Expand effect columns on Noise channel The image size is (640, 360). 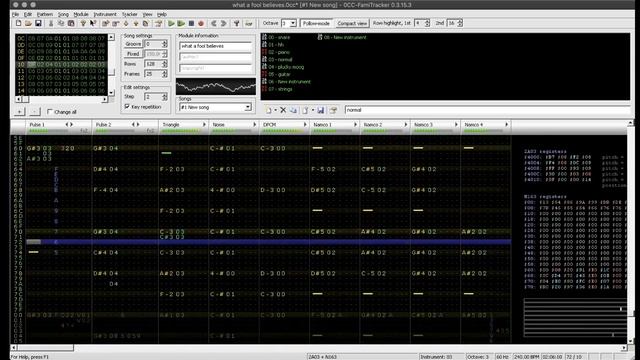pos(255,124)
